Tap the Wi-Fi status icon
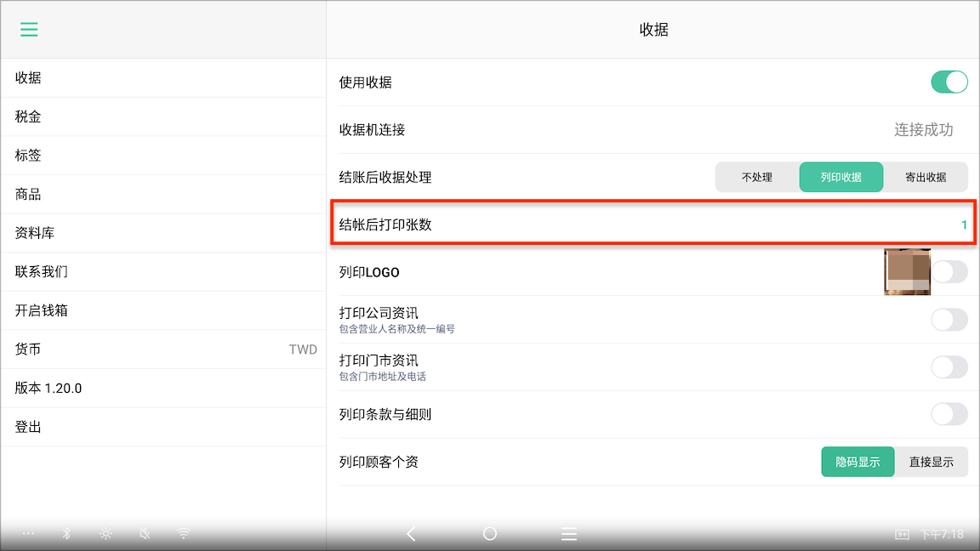980x551 pixels. point(183,533)
